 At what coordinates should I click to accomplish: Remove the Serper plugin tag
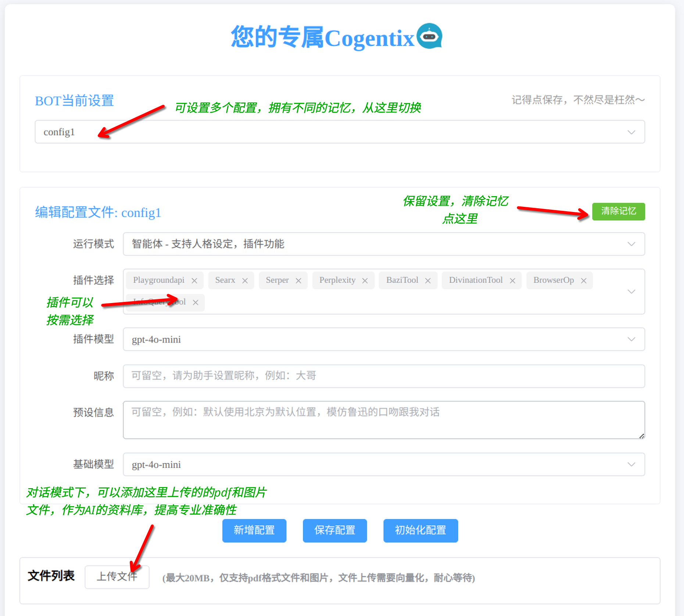(x=298, y=281)
